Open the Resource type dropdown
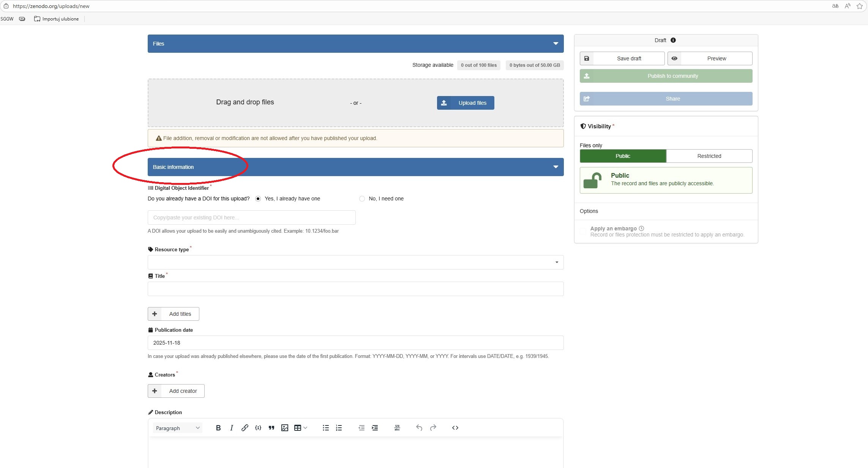The width and height of the screenshot is (868, 468). point(355,262)
